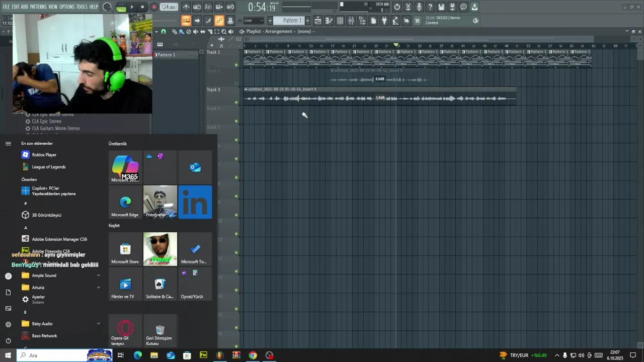644x362 pixels.
Task: Open the piano roll view icon
Action: [329, 21]
